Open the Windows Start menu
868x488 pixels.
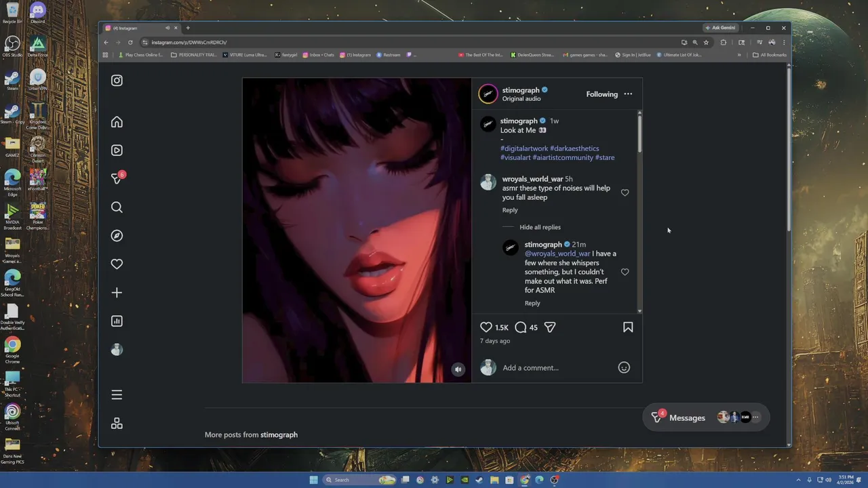point(313,480)
